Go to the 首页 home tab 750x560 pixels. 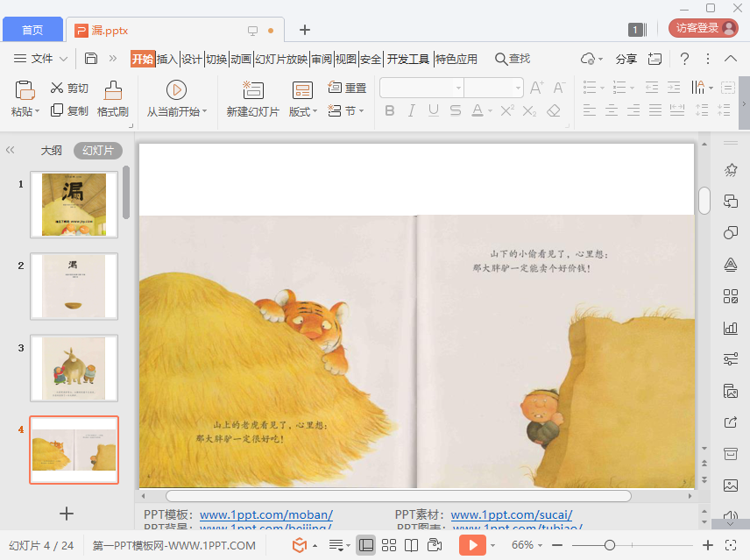32,30
